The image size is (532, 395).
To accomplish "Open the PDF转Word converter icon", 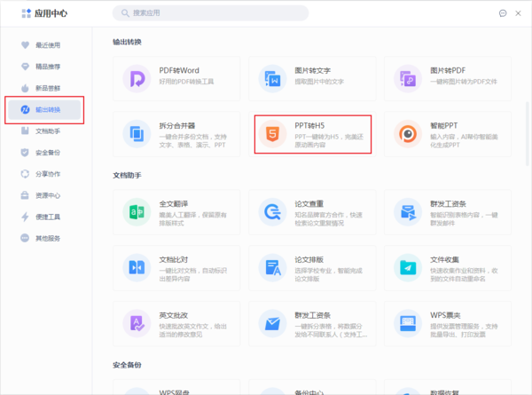I will pos(137,80).
